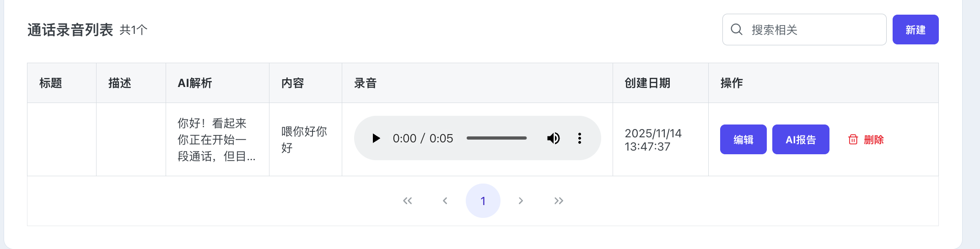
Task: Click the search magnifier icon
Action: coord(737,30)
